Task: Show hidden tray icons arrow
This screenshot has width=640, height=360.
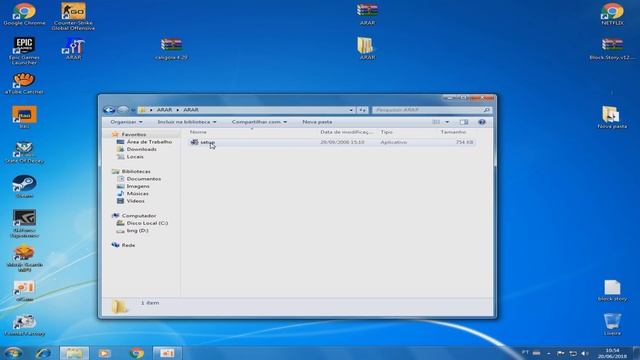Action: [x=549, y=353]
